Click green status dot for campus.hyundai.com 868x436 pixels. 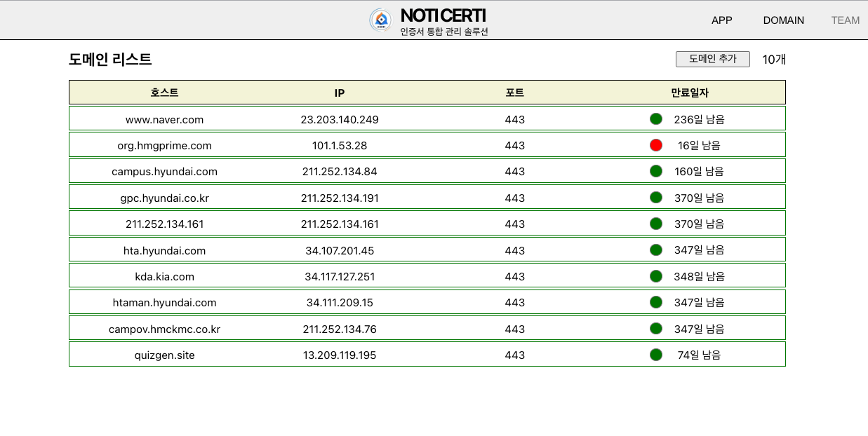pos(656,170)
